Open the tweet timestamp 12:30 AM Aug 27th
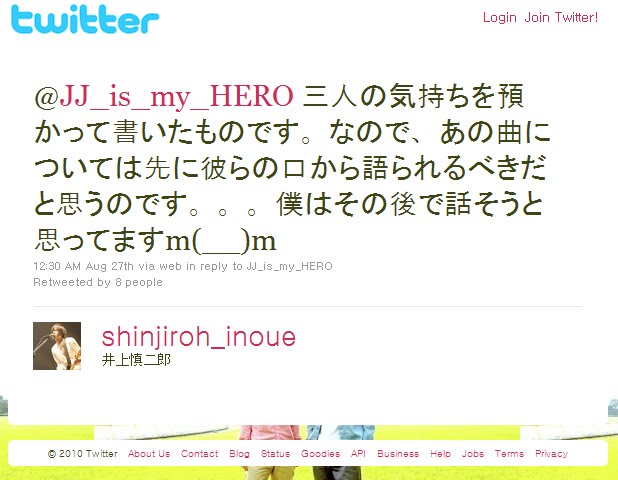The height and width of the screenshot is (480, 618). tap(84, 266)
